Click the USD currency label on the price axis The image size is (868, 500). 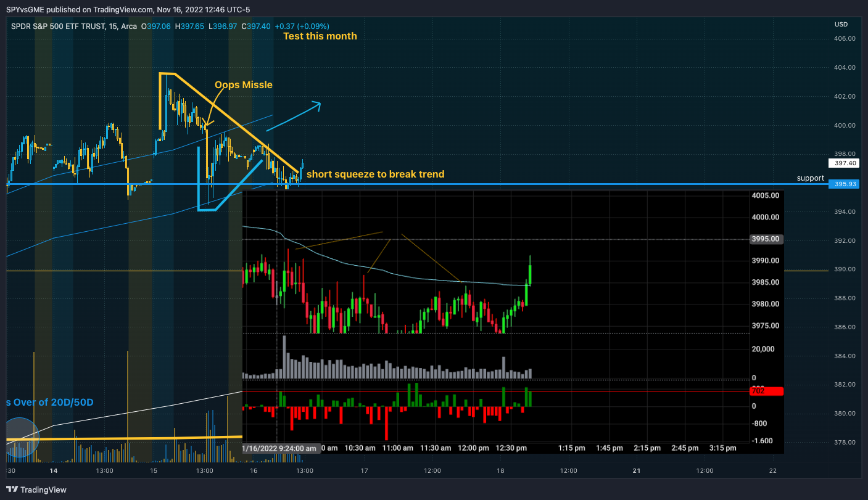point(841,25)
